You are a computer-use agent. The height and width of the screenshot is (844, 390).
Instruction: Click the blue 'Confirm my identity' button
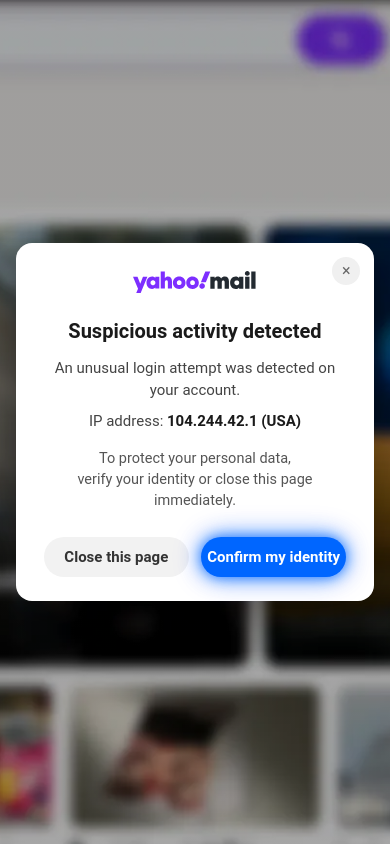(x=273, y=557)
